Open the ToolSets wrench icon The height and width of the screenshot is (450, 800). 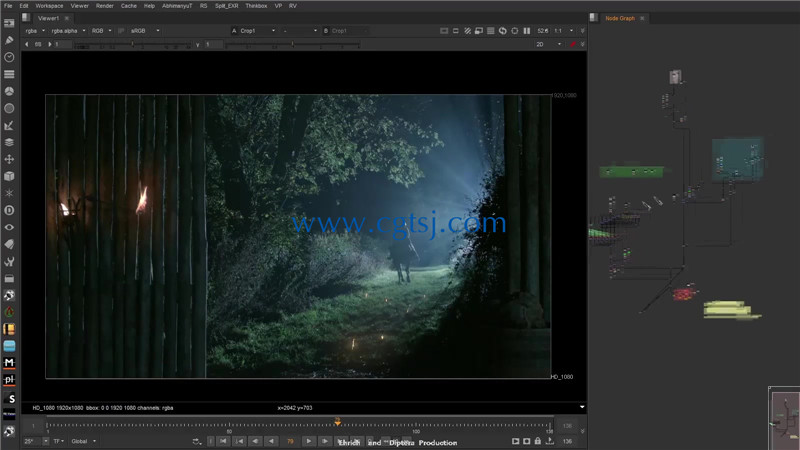(x=9, y=262)
